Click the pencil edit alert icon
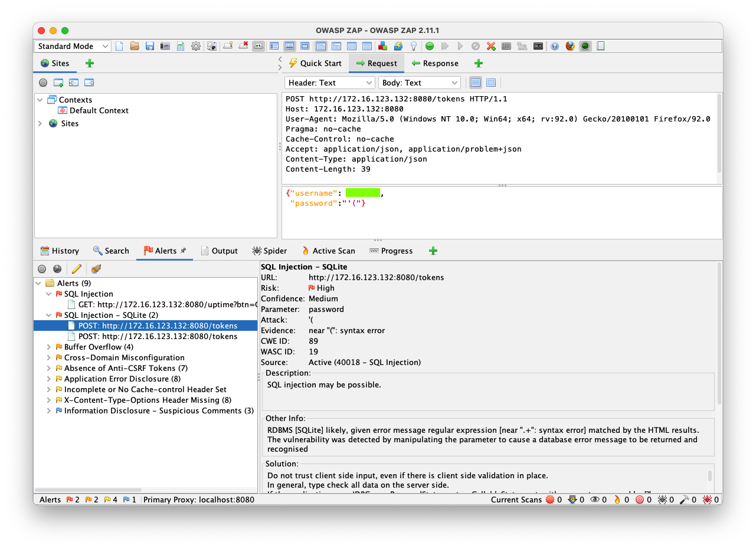The width and height of the screenshot is (756, 549). (76, 269)
